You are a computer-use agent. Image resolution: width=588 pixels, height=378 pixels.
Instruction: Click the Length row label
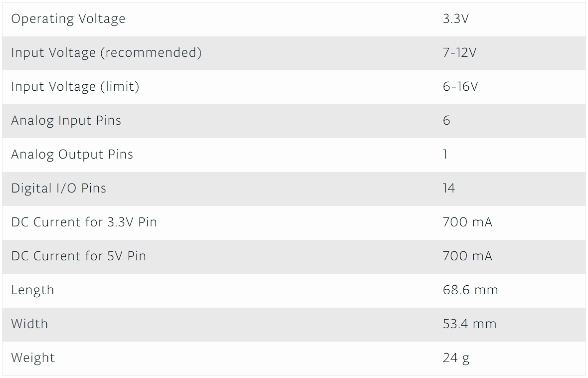32,290
